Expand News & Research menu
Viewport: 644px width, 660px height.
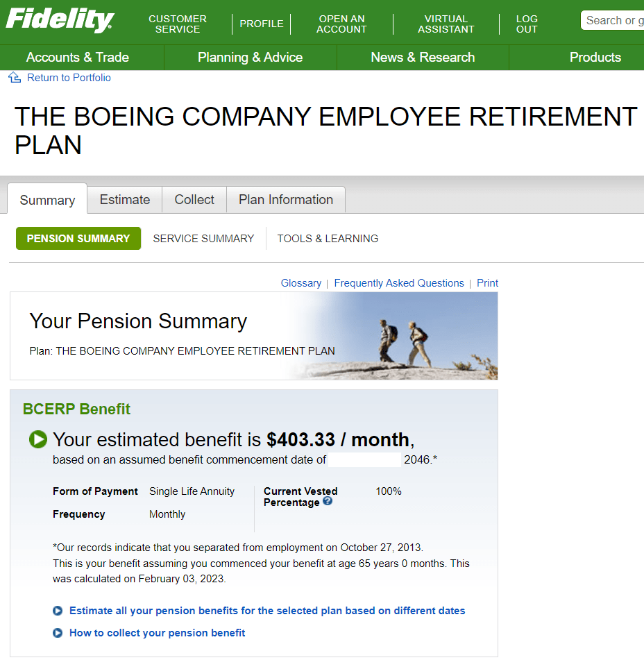(423, 57)
